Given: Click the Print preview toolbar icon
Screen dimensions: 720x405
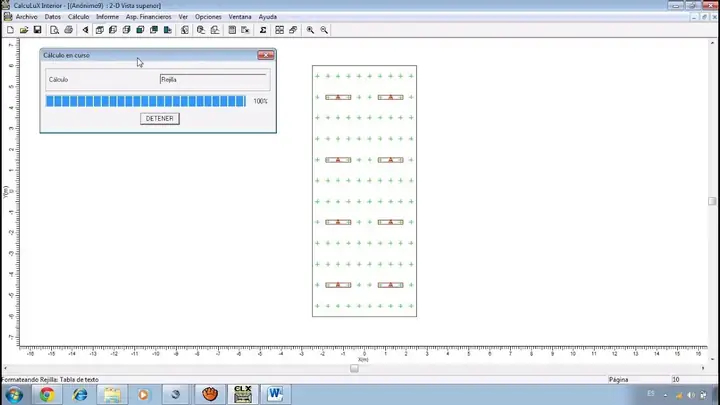Looking at the screenshot, I should point(54,30).
